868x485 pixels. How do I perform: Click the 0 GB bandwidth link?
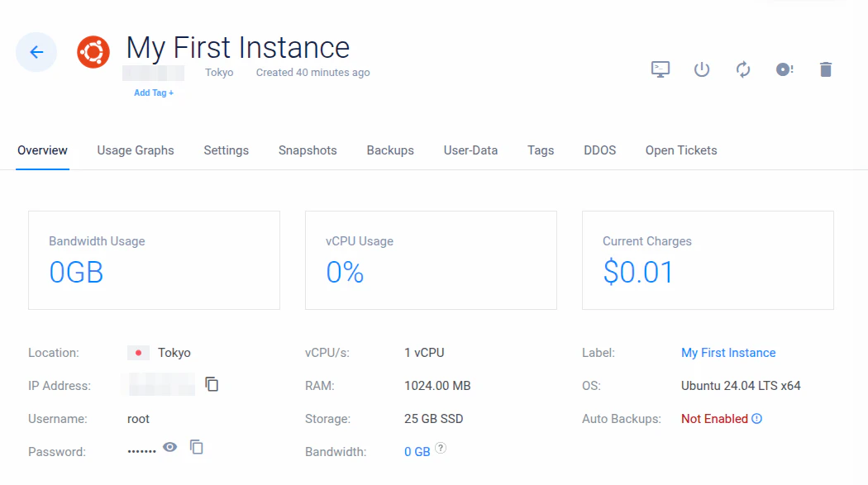point(417,452)
